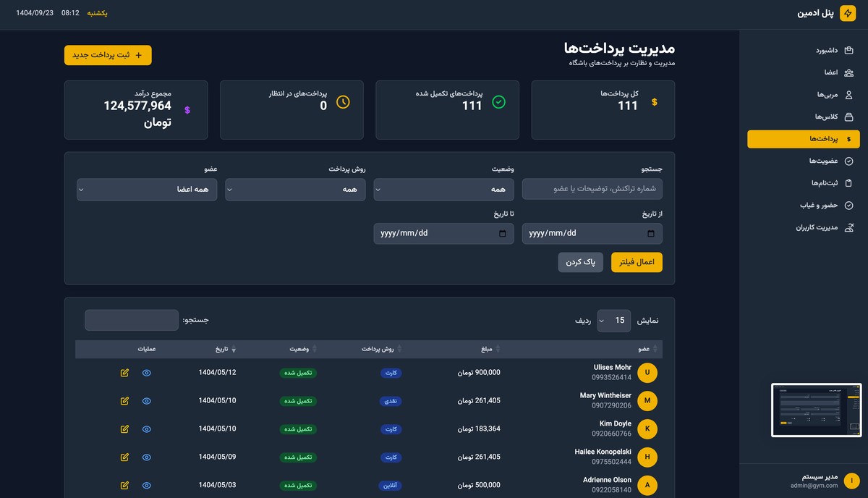Edit Mary Wintheiser's payment via pencil icon
The image size is (868, 498).
pyautogui.click(x=124, y=400)
